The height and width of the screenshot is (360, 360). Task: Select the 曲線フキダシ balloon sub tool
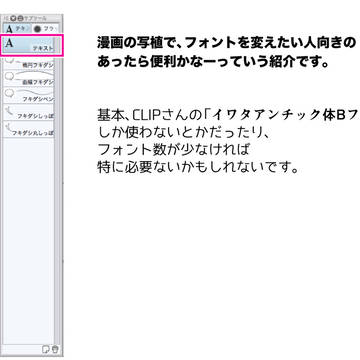[29, 78]
